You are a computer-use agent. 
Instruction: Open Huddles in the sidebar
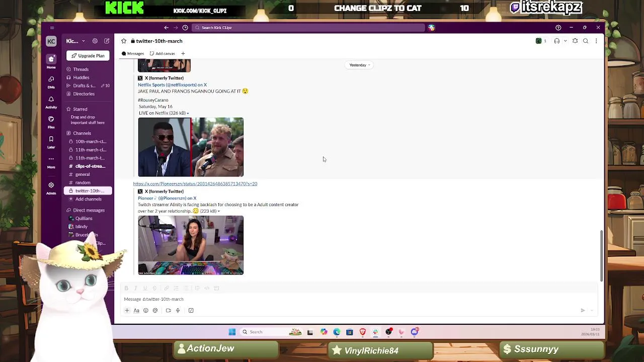(81, 77)
